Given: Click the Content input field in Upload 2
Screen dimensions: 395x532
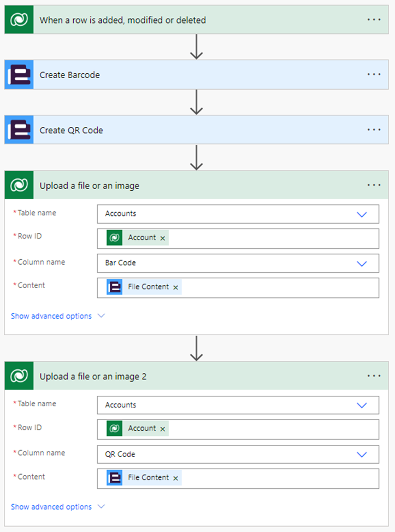Looking at the screenshot, I should coord(279,478).
